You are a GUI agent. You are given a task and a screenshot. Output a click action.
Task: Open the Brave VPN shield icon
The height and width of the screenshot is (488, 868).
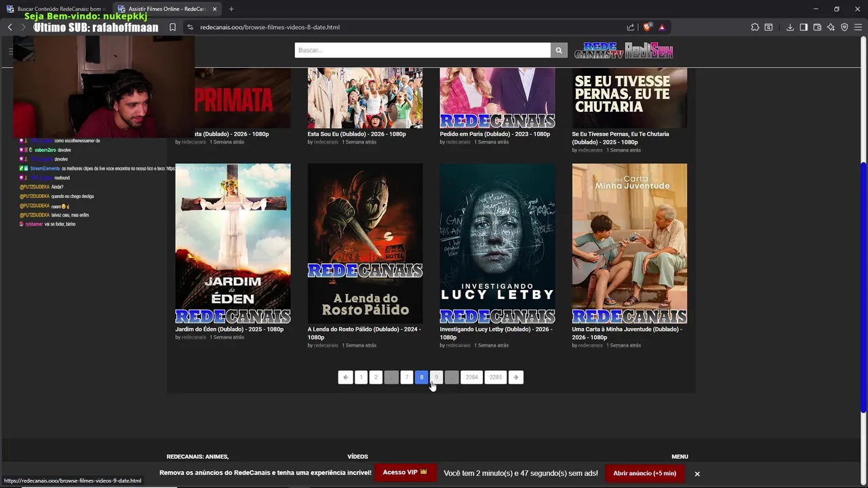pyautogui.click(x=844, y=27)
